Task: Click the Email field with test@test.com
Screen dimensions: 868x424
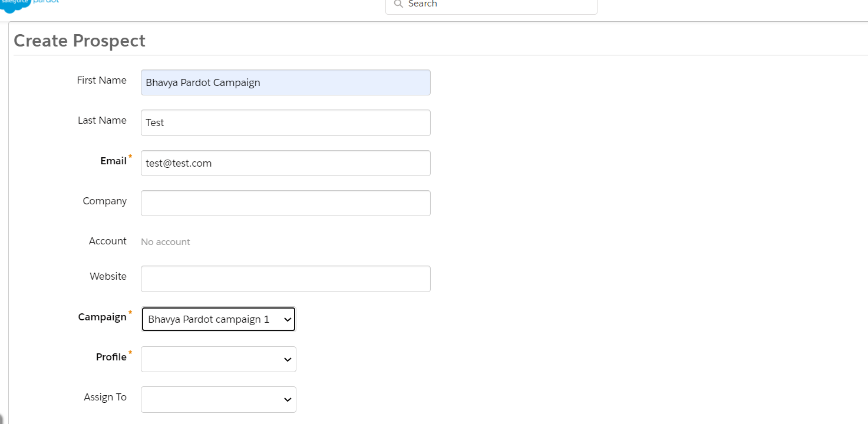Action: click(285, 163)
